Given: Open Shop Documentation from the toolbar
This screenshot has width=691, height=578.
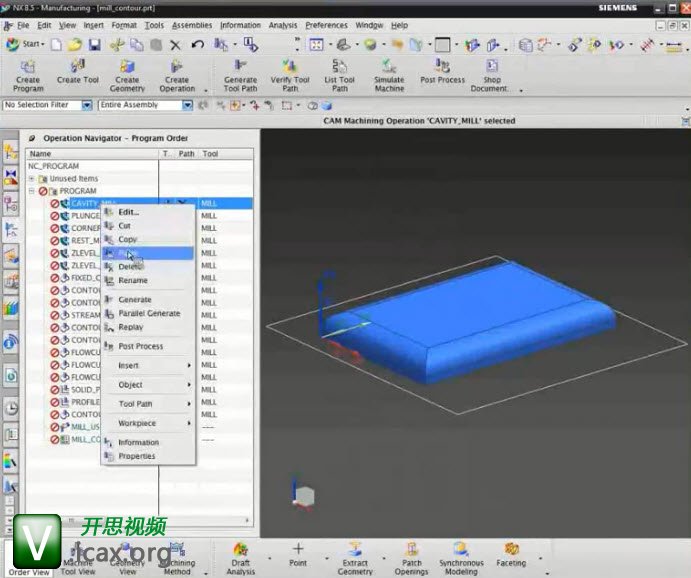Looking at the screenshot, I should coord(491,68).
